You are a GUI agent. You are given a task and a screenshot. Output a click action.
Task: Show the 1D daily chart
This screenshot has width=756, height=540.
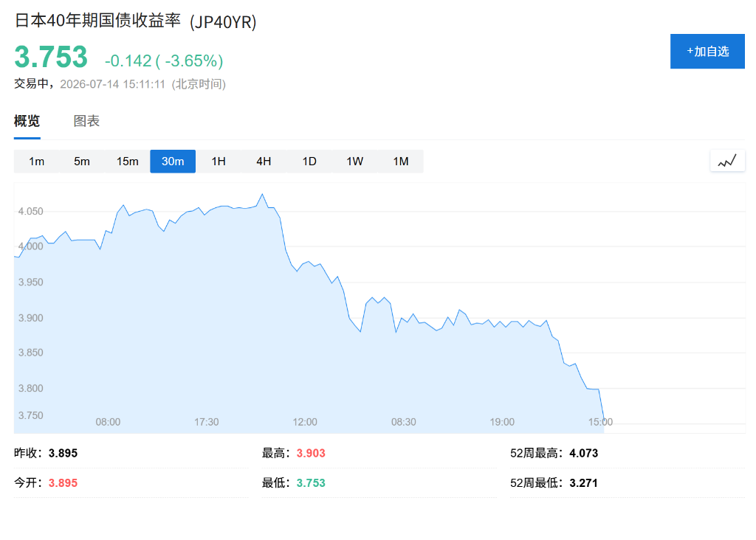[309, 162]
